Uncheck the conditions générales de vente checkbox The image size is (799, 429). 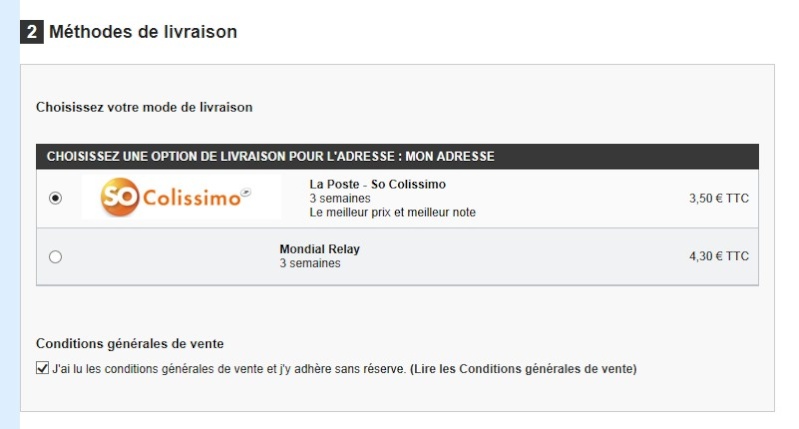click(x=42, y=368)
